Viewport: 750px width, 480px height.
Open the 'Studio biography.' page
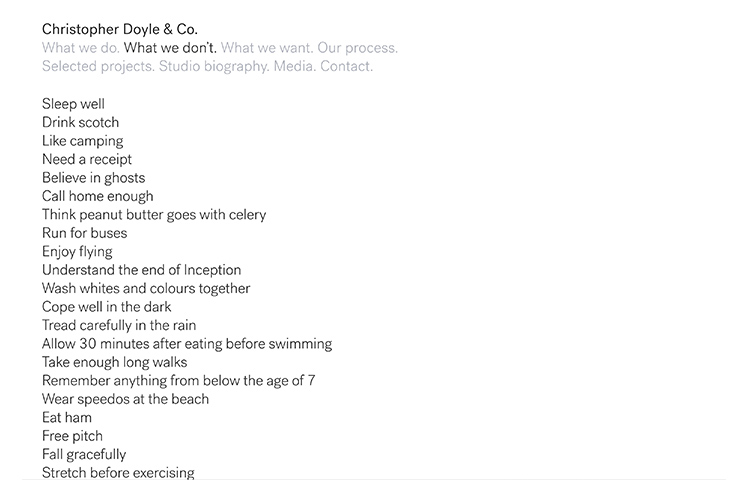click(x=213, y=67)
